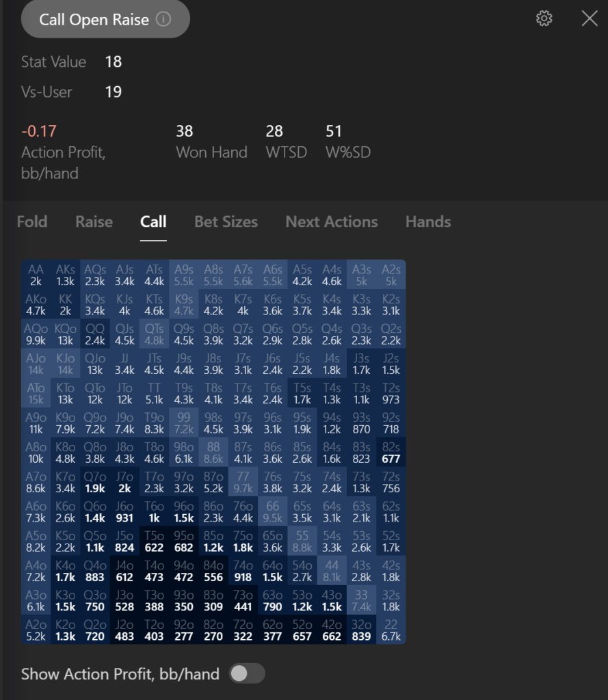Image resolution: width=608 pixels, height=700 pixels.
Task: Toggle Show Action Profit, bb/hand switch
Action: [247, 673]
